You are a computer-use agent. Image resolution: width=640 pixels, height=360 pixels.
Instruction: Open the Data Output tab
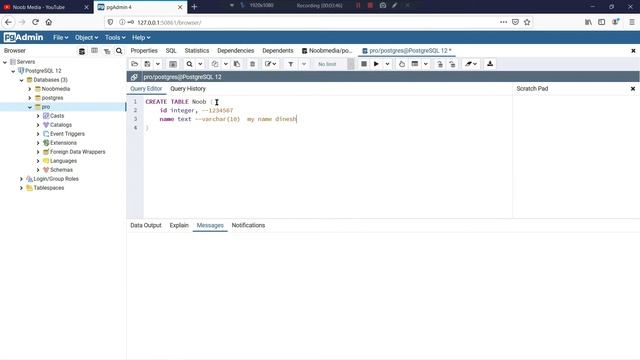tap(146, 225)
